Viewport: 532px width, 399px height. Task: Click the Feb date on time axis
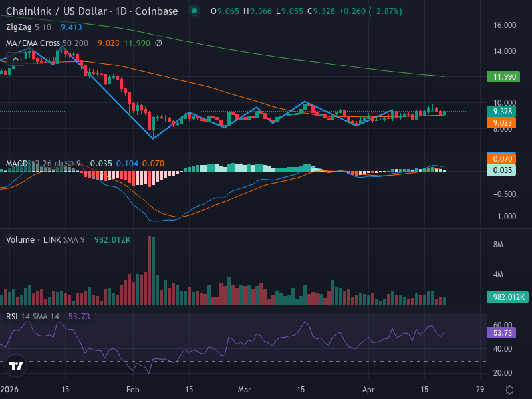click(132, 390)
